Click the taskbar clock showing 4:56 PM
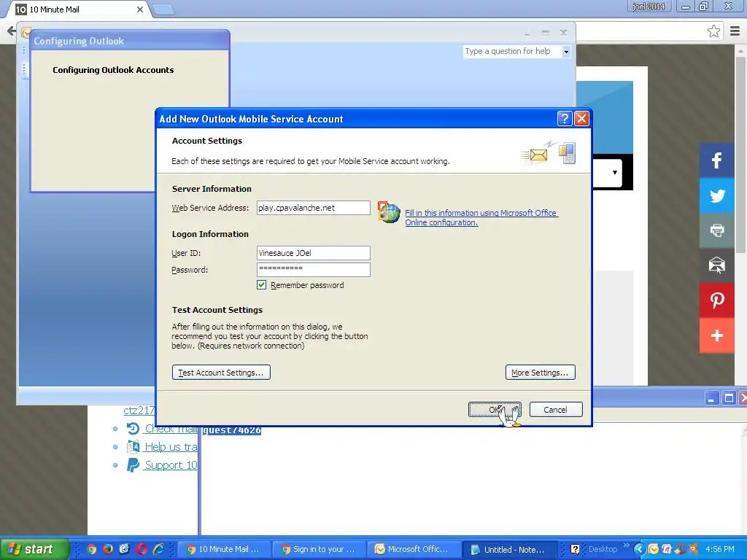The image size is (747, 560). pos(719,549)
